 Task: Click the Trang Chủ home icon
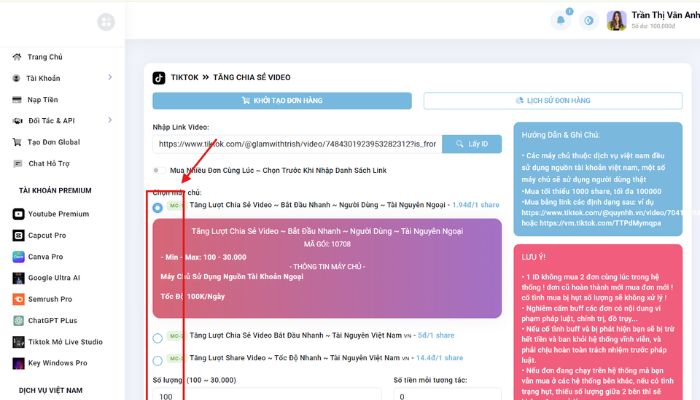(x=17, y=57)
